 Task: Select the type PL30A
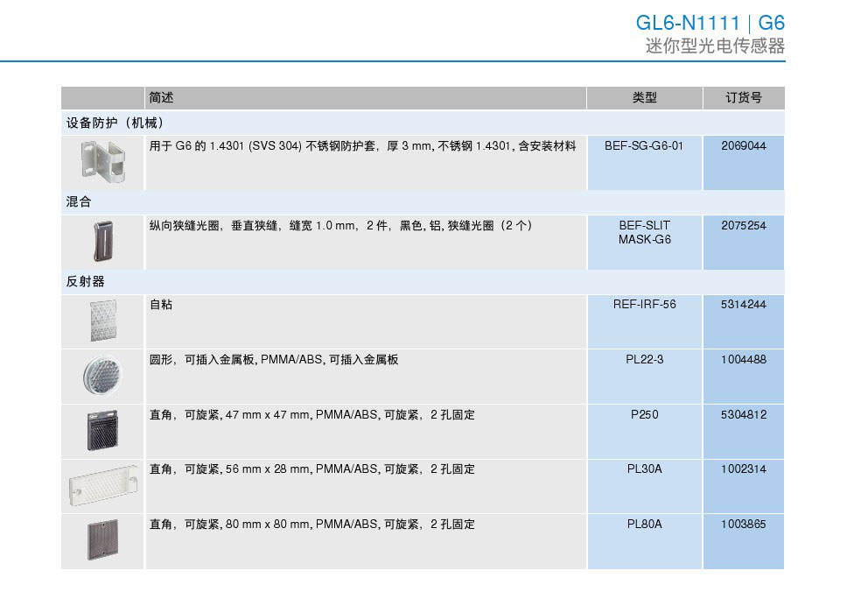[x=644, y=469]
